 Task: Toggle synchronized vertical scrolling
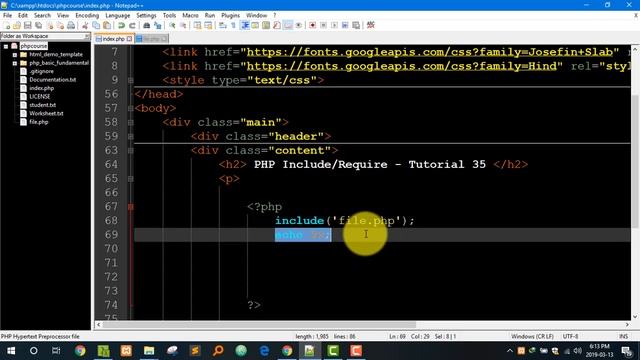tap(197, 25)
